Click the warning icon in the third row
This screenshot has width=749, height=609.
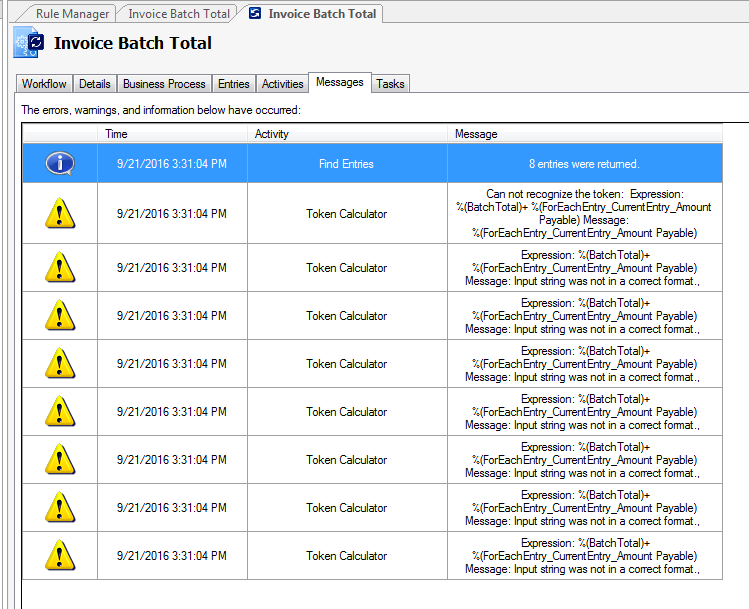pyautogui.click(x=60, y=316)
